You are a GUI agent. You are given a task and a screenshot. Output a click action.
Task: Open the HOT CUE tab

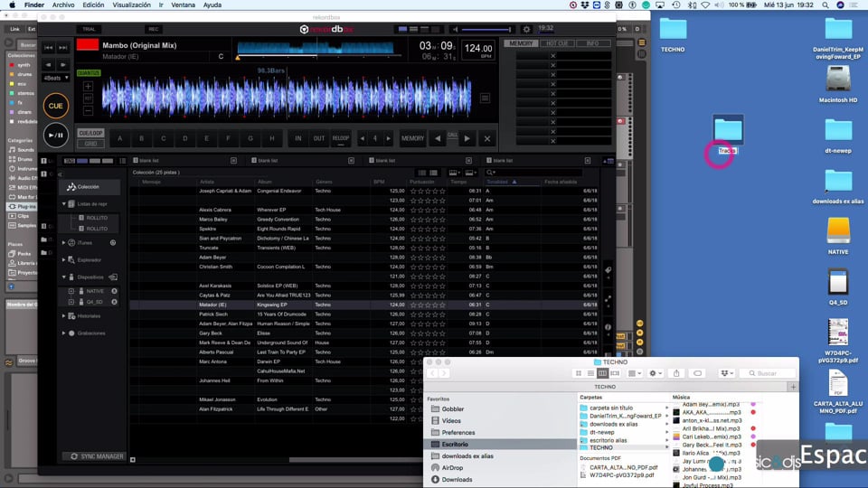(557, 43)
